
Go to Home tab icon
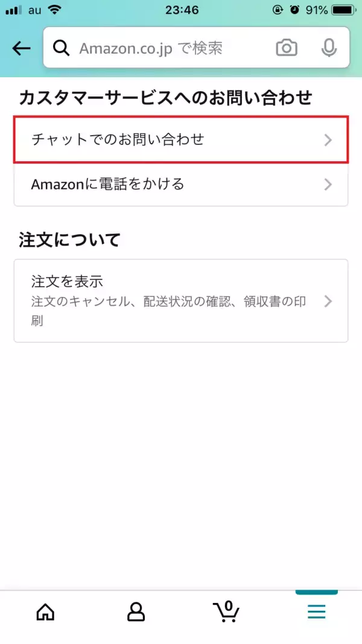point(45,611)
